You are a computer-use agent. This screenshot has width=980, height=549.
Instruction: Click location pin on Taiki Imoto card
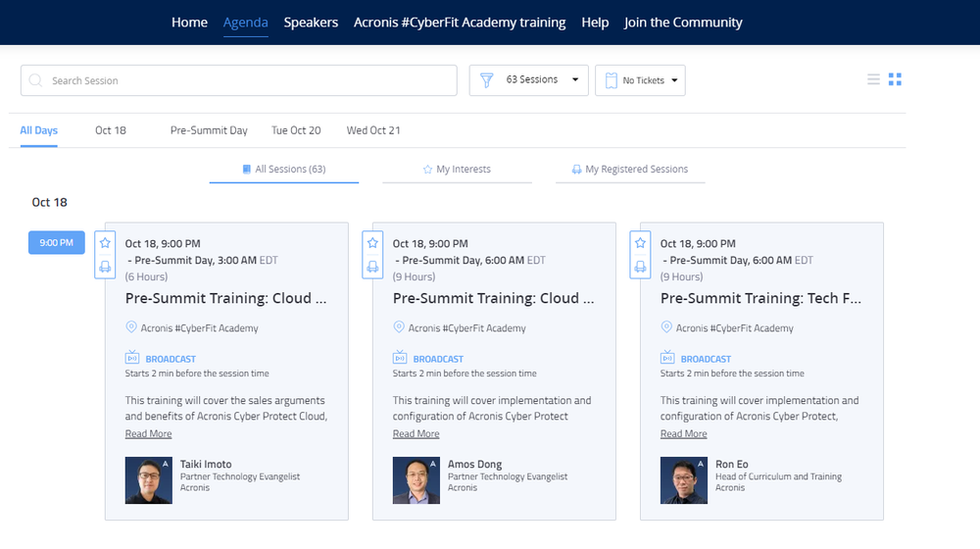pyautogui.click(x=130, y=327)
